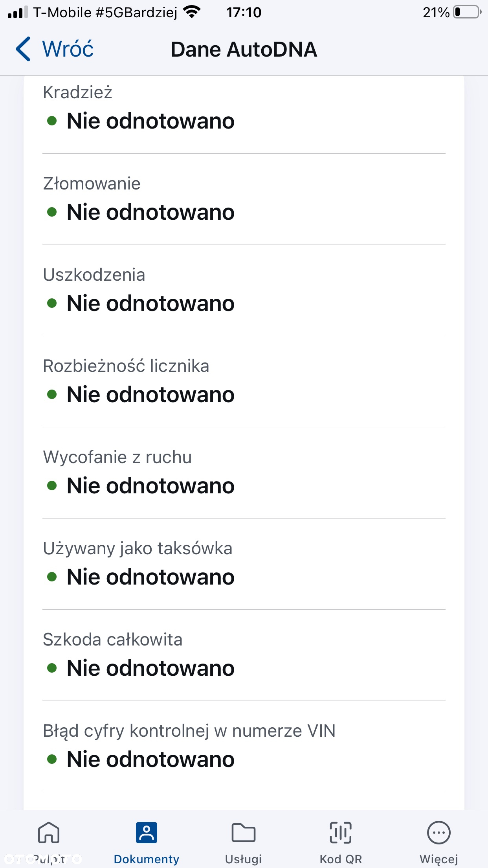Viewport: 488px width, 868px height.
Task: Select the Dokumenty person icon
Action: [147, 832]
